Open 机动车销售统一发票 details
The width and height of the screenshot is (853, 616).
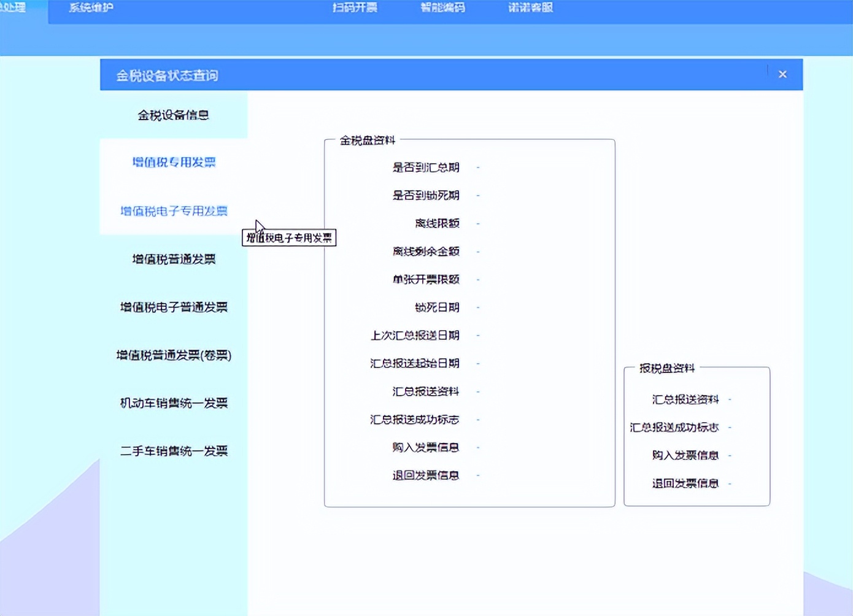point(174,403)
